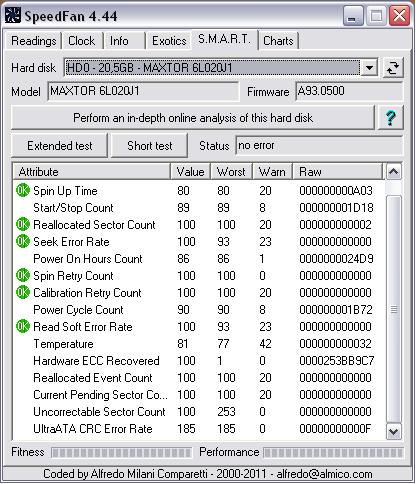Click the Spin Up Time attribute name
The height and width of the screenshot is (484, 416).
[65, 191]
